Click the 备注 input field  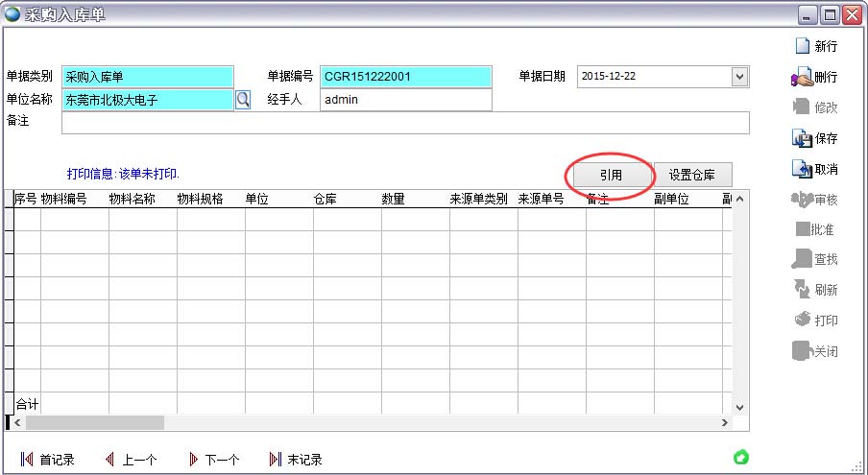pos(404,123)
